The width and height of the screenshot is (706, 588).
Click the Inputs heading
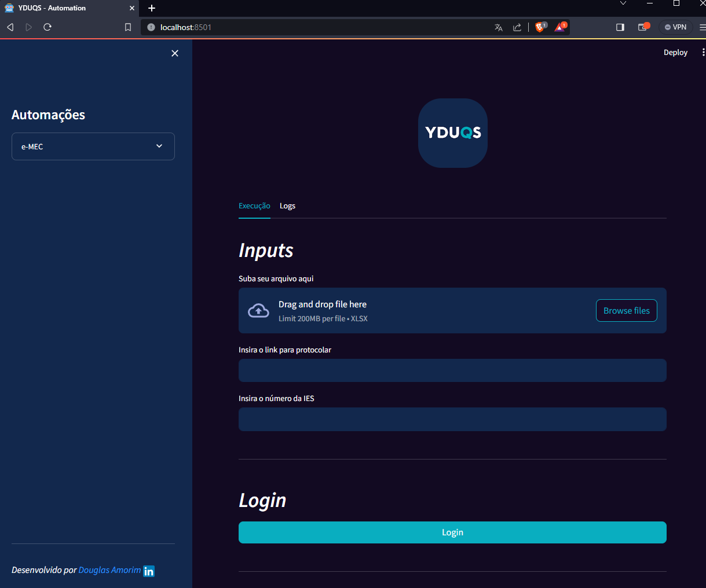click(266, 250)
